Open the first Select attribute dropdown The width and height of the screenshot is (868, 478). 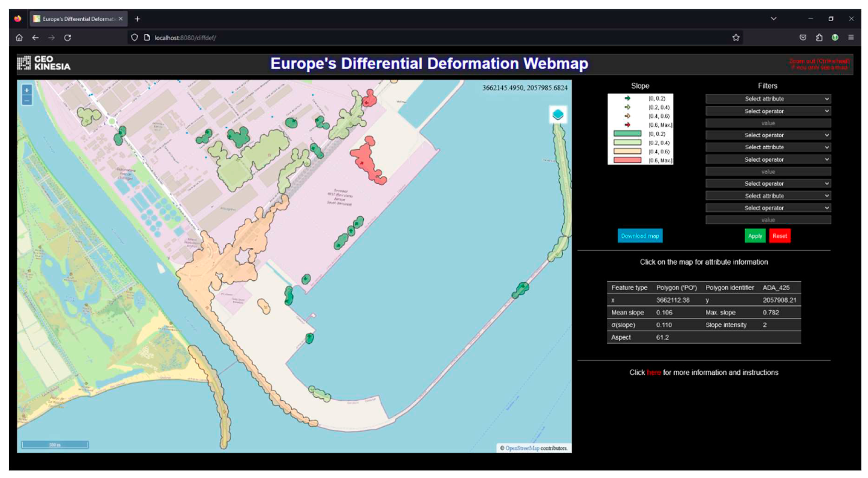[x=768, y=99]
